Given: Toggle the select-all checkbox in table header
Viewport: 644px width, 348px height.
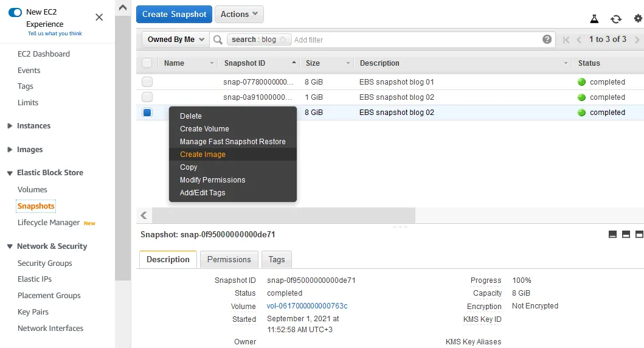Looking at the screenshot, I should coord(147,63).
